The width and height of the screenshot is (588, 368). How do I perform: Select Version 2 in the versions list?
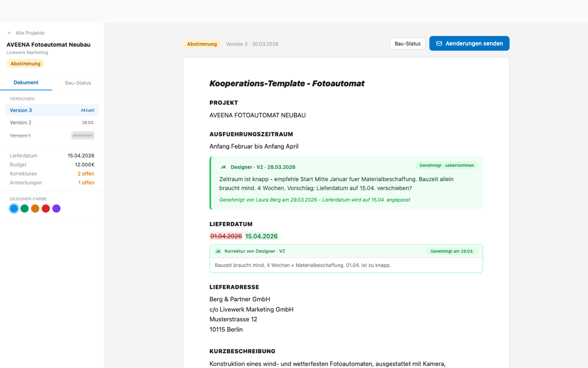pos(52,123)
